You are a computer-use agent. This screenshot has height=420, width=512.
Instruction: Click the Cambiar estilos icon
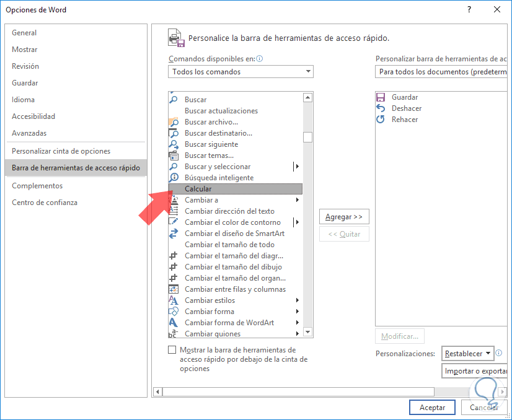pyautogui.click(x=174, y=300)
